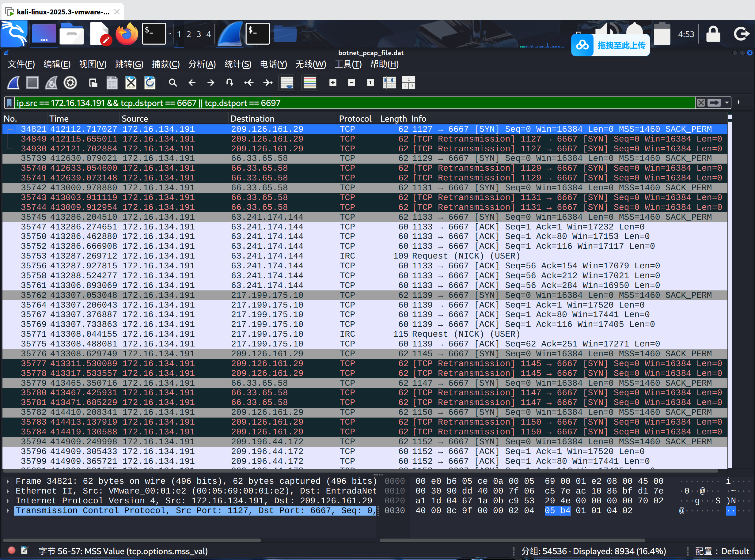
Task: Toggle packet list colorization button
Action: coord(309,83)
